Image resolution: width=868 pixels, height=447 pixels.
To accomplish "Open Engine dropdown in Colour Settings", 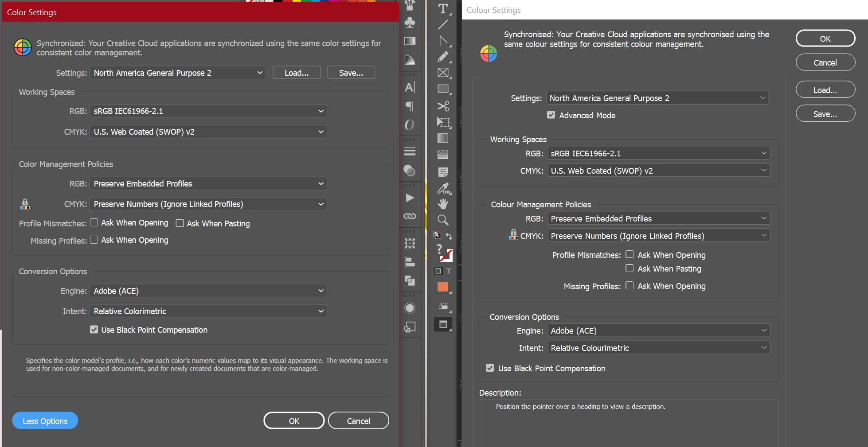I will click(659, 330).
